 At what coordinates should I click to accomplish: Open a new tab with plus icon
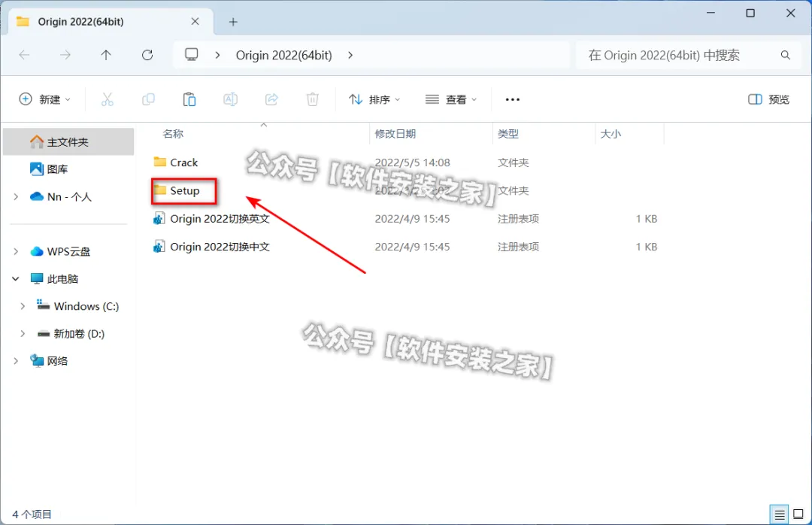tap(233, 22)
